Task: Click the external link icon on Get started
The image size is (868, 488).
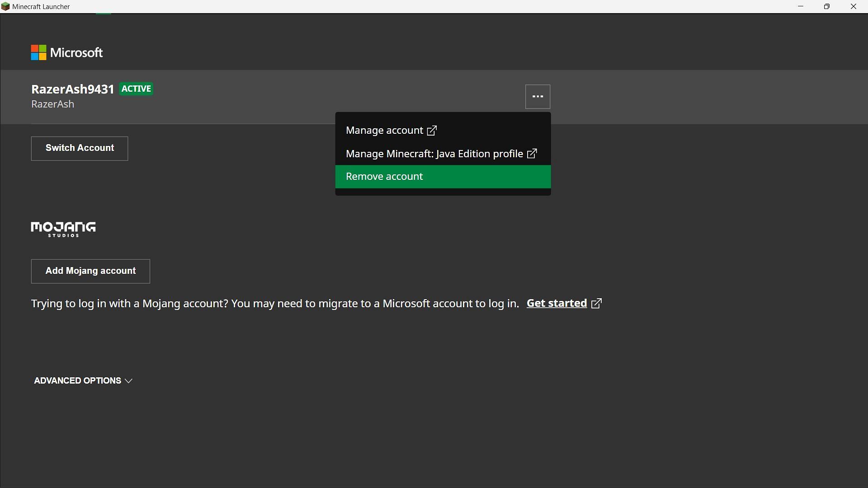Action: (597, 303)
